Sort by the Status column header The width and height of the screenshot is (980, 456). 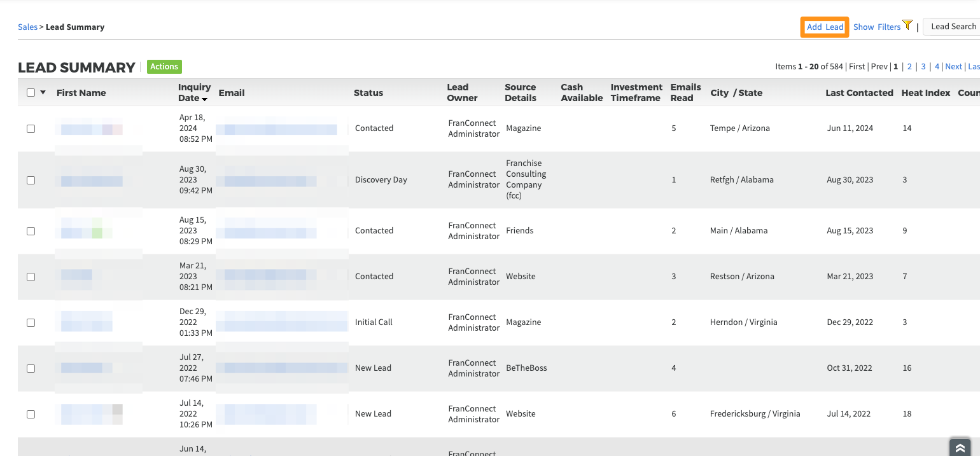click(368, 93)
